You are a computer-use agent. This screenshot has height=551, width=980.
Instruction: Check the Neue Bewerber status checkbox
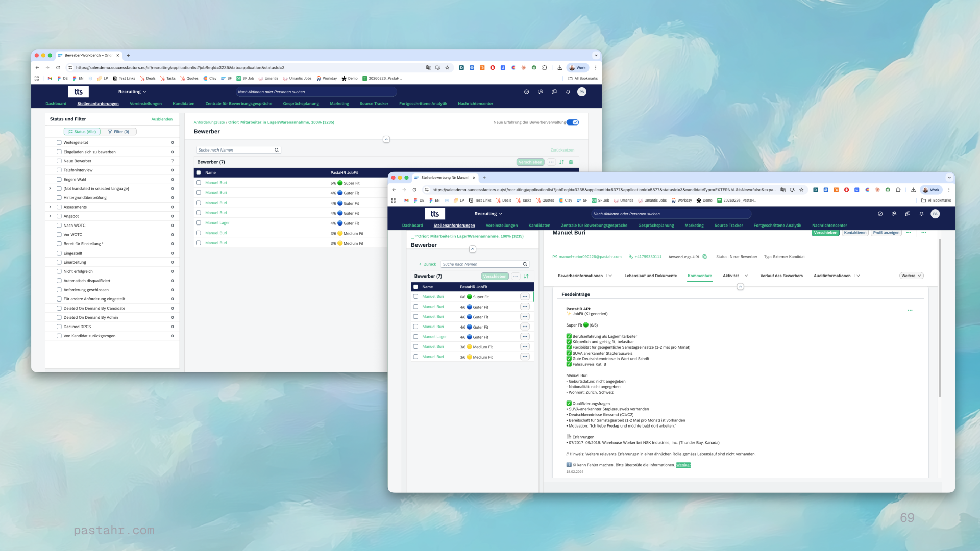pos(59,161)
